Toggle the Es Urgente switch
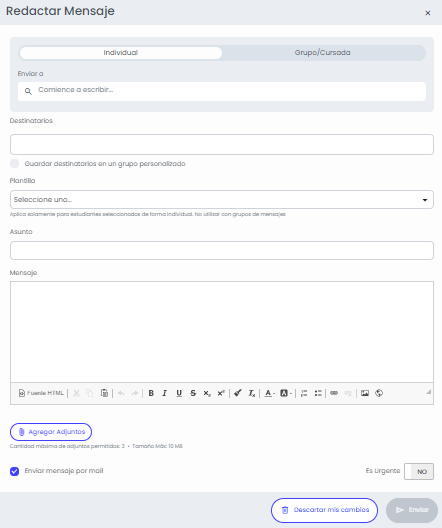 (x=419, y=472)
